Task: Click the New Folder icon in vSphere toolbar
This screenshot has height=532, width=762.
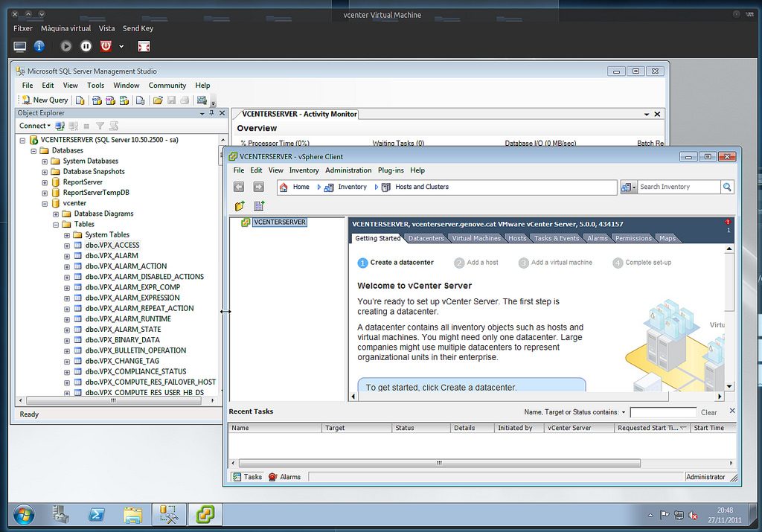Action: click(240, 206)
